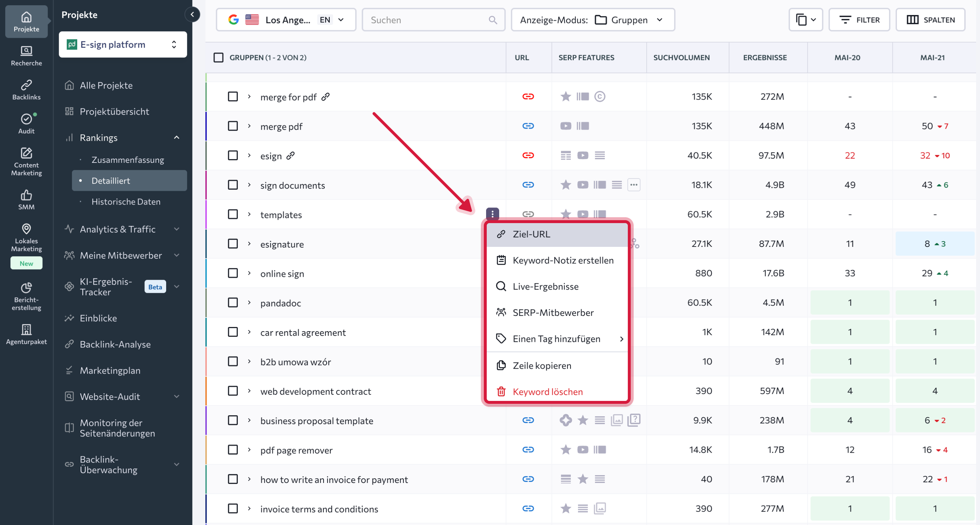Click red URL link icon for esign
The width and height of the screenshot is (980, 525).
[x=528, y=155]
